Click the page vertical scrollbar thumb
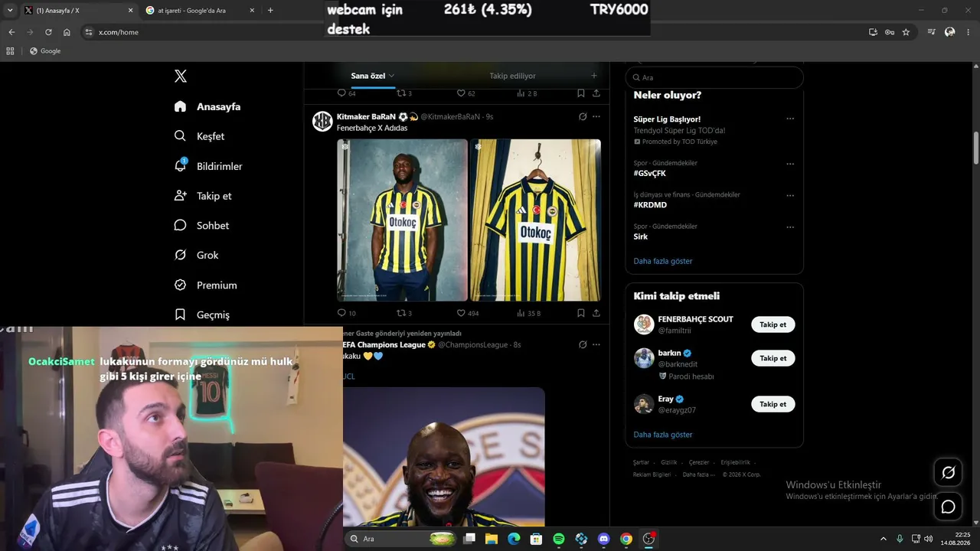 point(976,147)
